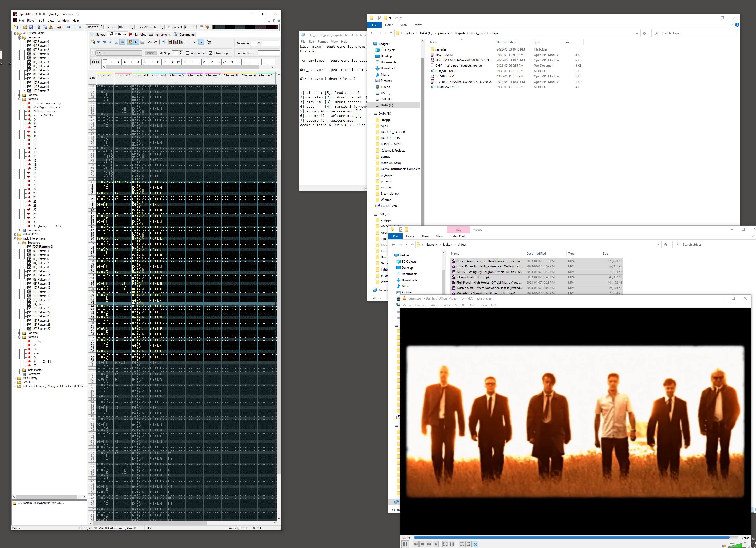Collapse the WELCOME.MOD tree node
756x548 pixels.
click(x=15, y=33)
